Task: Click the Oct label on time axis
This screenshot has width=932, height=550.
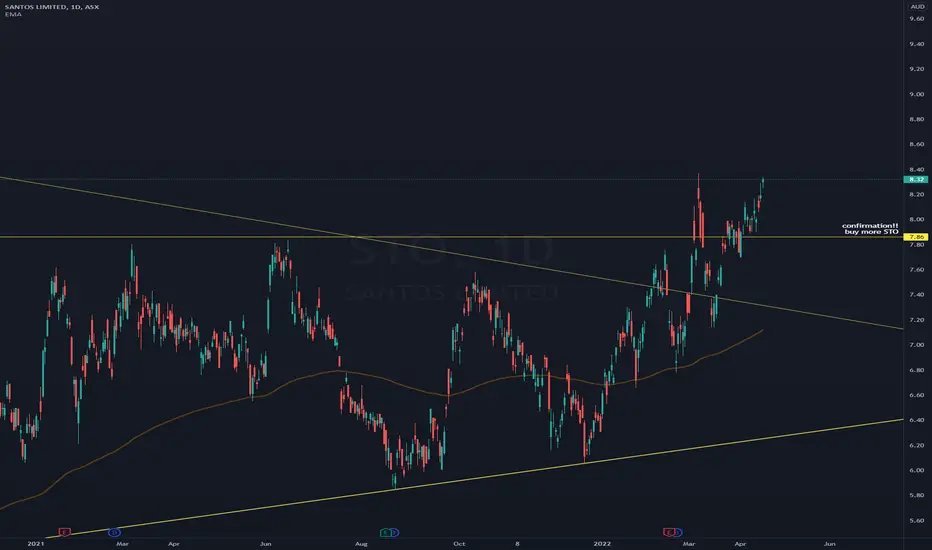Action: [459, 543]
